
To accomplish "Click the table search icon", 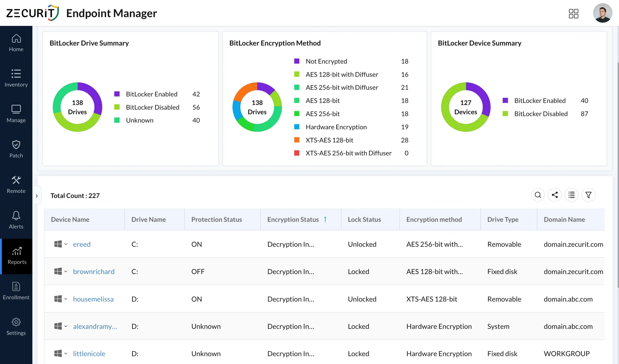I will [x=538, y=195].
